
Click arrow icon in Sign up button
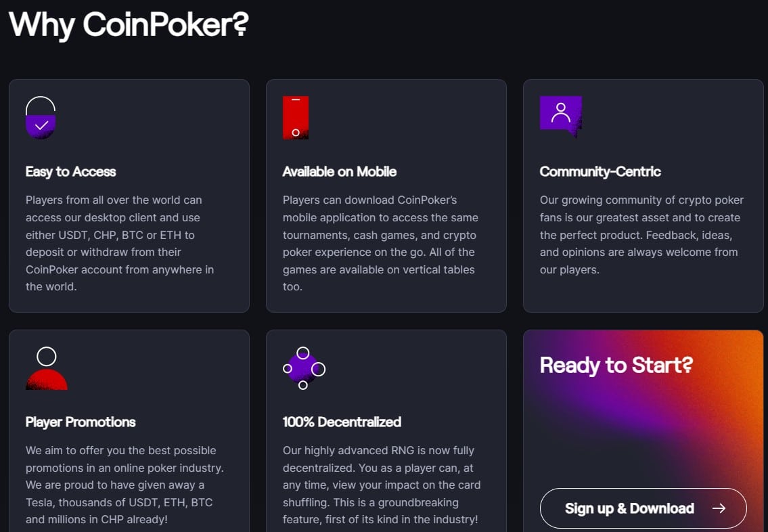719,508
